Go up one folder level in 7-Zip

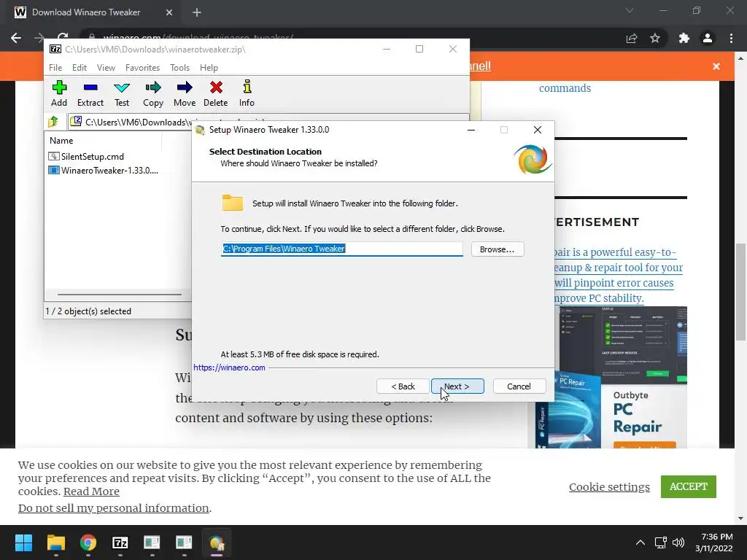[x=53, y=122]
